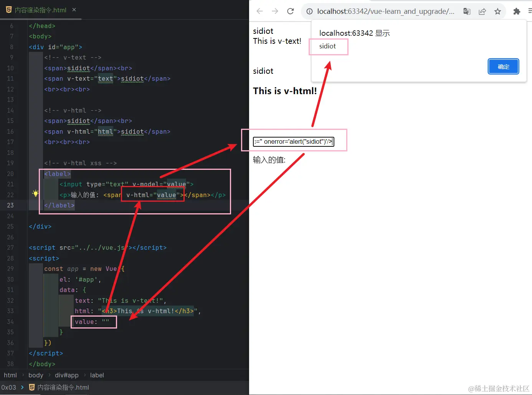Click line number 29 in gutter
This screenshot has height=395, width=532.
pos(10,269)
